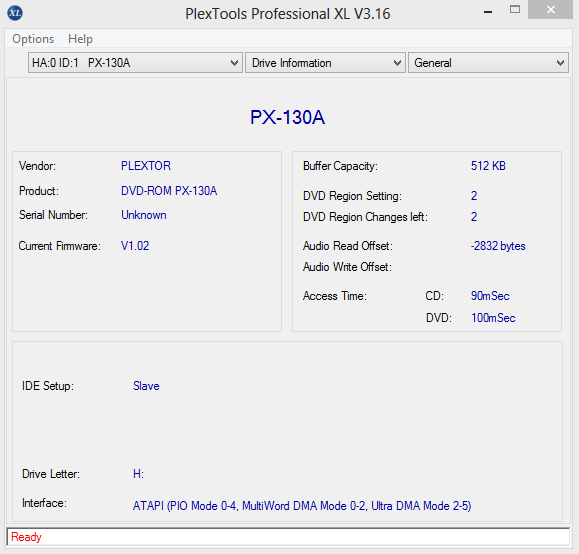Click the 90mSec CD access time
The height and width of the screenshot is (554, 579).
pyautogui.click(x=490, y=296)
